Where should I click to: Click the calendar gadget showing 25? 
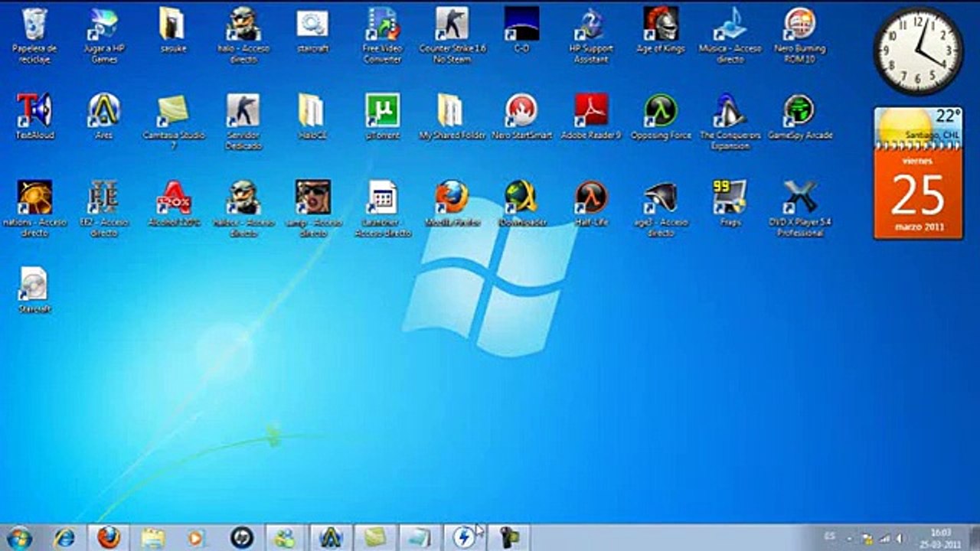[919, 194]
